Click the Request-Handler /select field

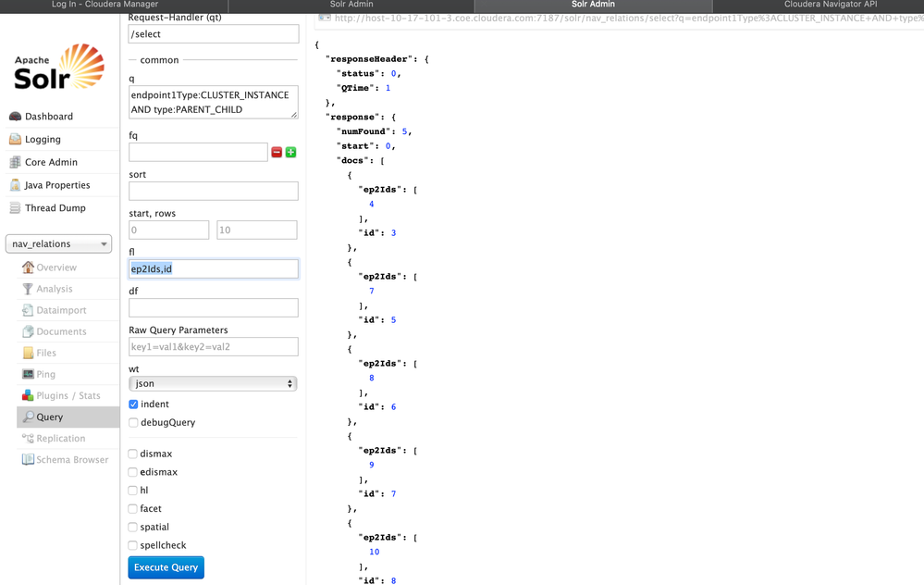tap(214, 34)
